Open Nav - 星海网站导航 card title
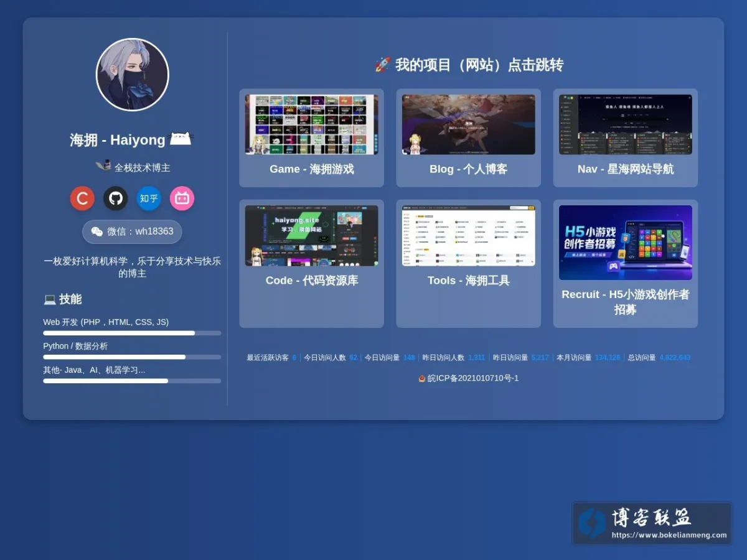This screenshot has width=747, height=560. coord(626,169)
